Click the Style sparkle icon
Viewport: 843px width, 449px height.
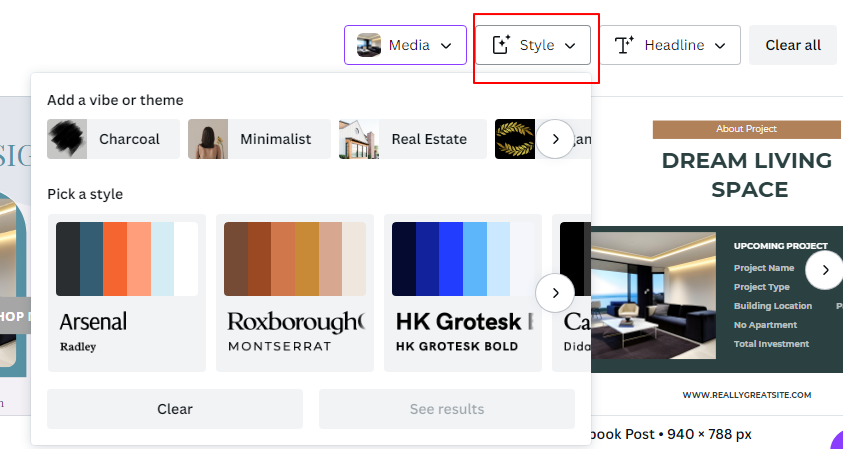[501, 45]
